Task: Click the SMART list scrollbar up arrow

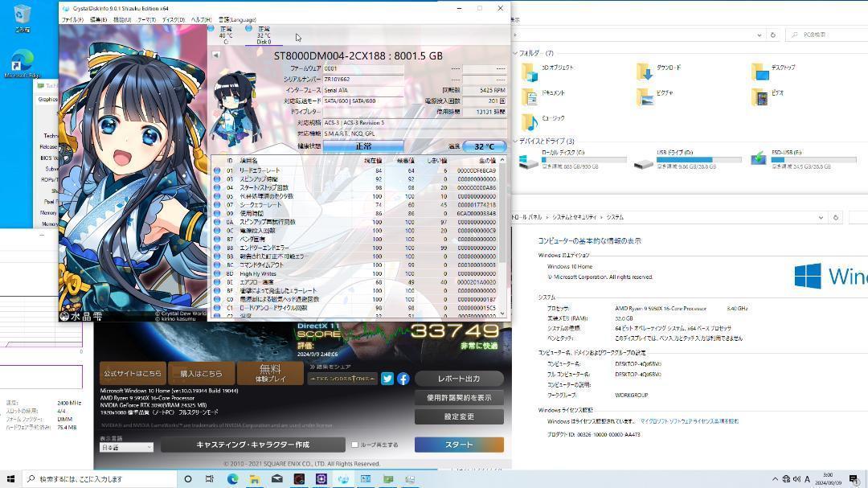Action: tap(502, 160)
